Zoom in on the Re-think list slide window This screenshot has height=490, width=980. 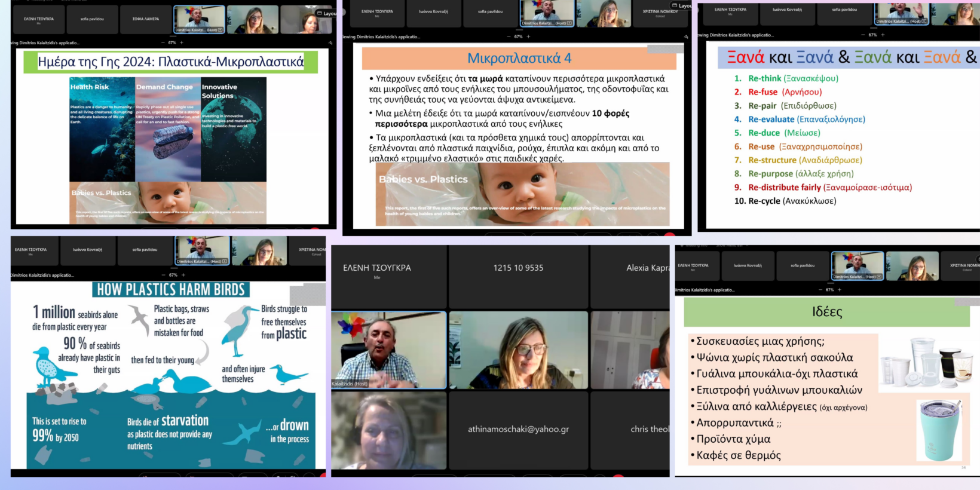click(x=883, y=35)
